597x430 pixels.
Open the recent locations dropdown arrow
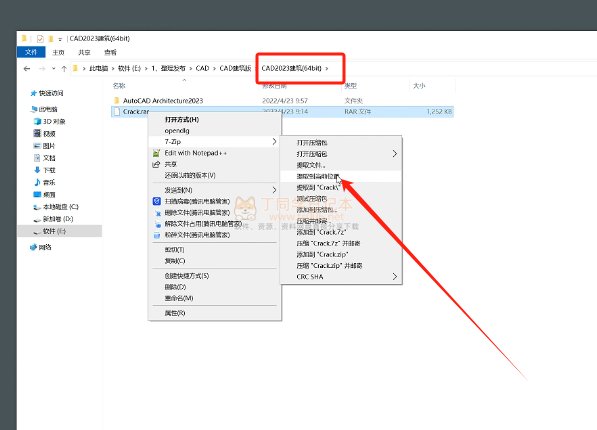pyautogui.click(x=54, y=69)
